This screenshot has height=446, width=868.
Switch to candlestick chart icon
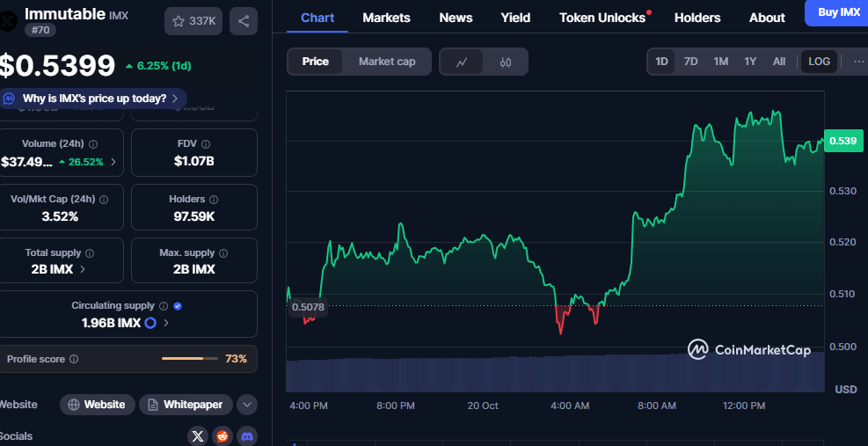pyautogui.click(x=506, y=62)
